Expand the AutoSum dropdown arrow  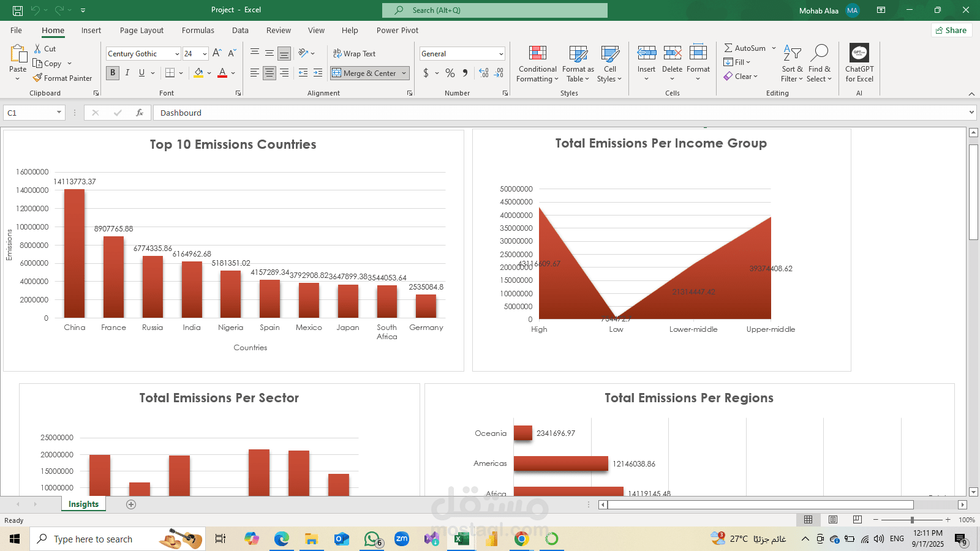tap(774, 48)
